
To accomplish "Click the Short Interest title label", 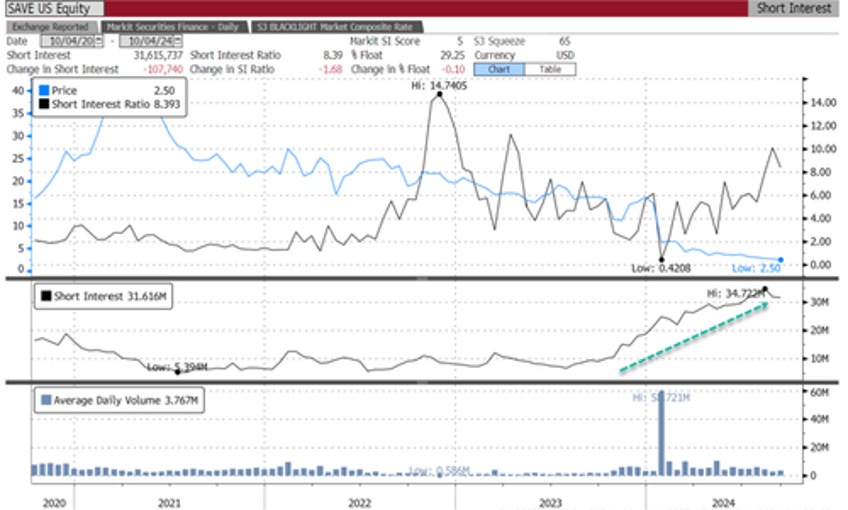I will click(x=793, y=8).
